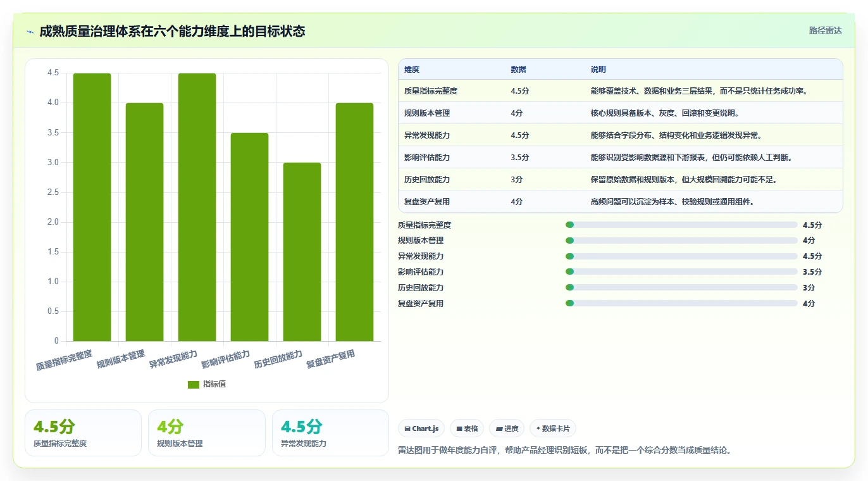Click the 3.5分 cell in the table
The image size is (868, 481).
520,158
